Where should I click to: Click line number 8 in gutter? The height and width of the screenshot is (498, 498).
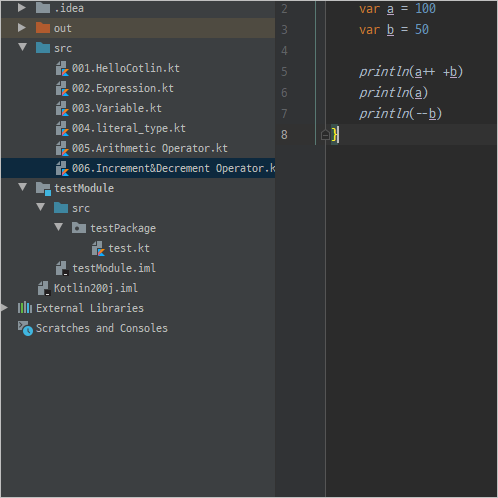(x=284, y=135)
